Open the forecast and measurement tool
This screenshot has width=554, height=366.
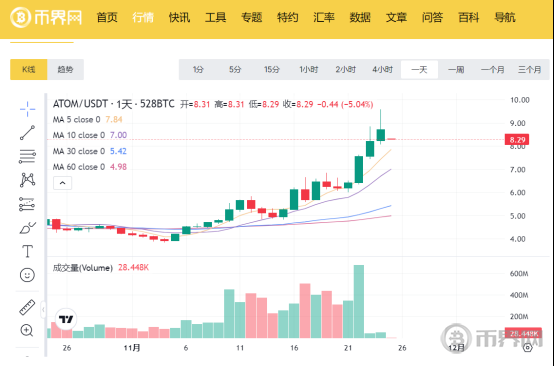27,204
